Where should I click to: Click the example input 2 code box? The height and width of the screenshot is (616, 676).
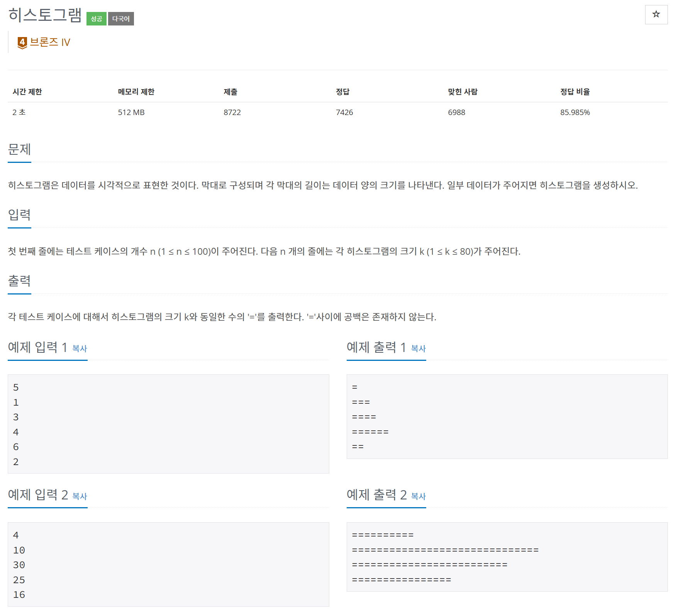[x=168, y=564]
